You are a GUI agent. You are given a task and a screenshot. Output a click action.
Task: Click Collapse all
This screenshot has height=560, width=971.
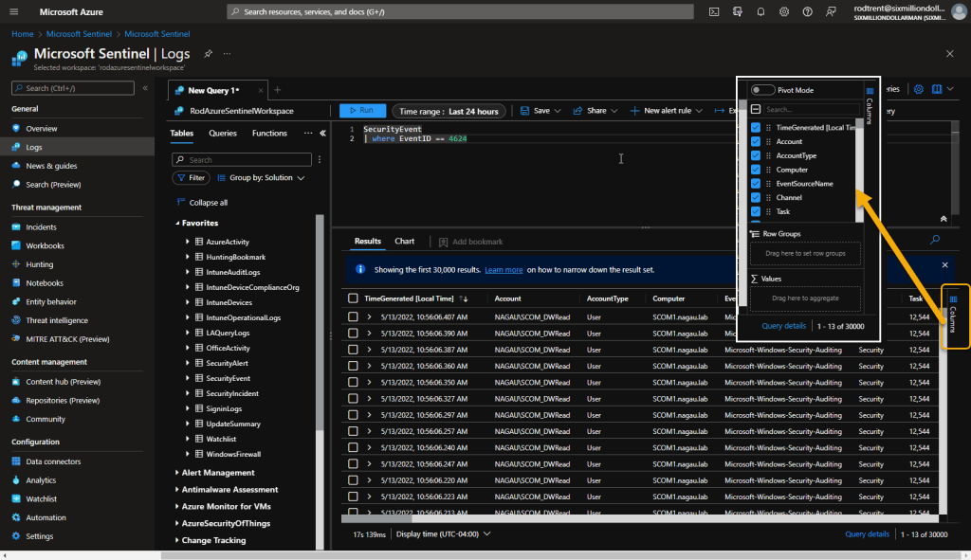pos(202,203)
